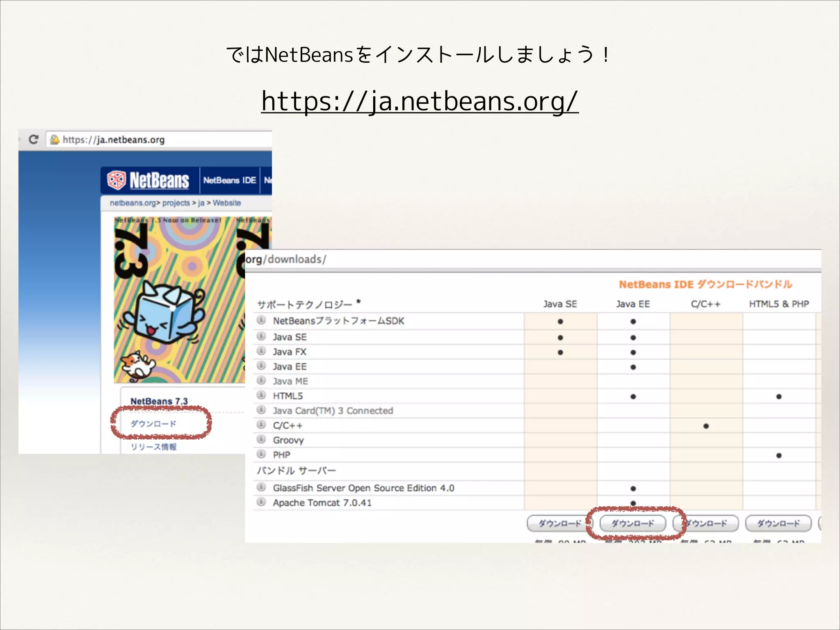
Task: Click the address bar showing ja.netbeans.org
Action: pyautogui.click(x=159, y=140)
